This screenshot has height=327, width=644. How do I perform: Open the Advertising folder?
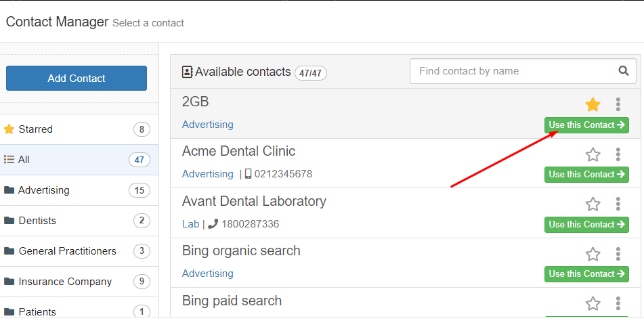[79, 190]
